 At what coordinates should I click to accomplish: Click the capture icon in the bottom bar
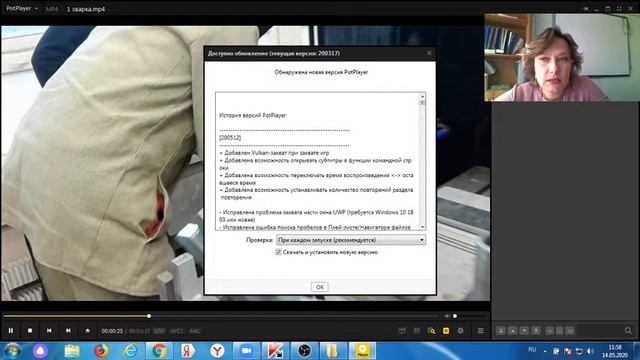tap(402, 331)
